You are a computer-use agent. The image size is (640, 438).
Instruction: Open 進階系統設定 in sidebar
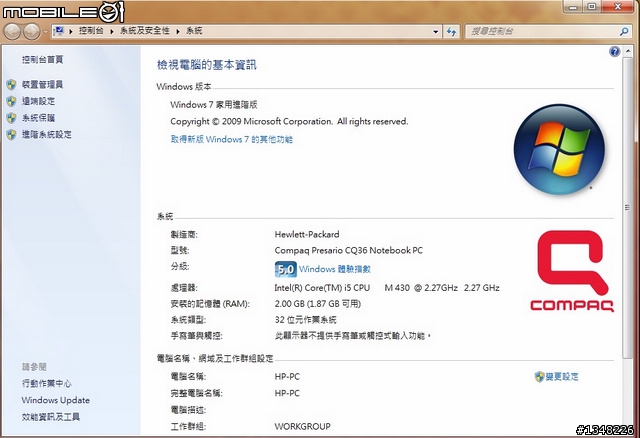click(x=47, y=134)
